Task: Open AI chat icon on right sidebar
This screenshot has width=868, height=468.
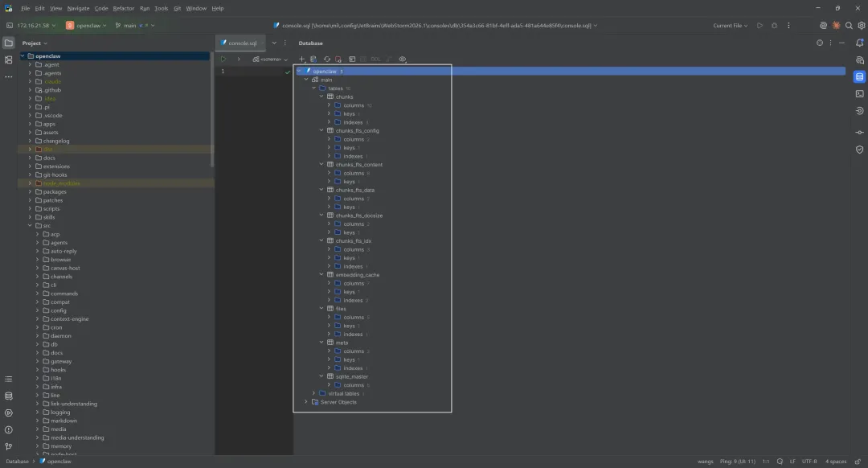Action: [859, 60]
